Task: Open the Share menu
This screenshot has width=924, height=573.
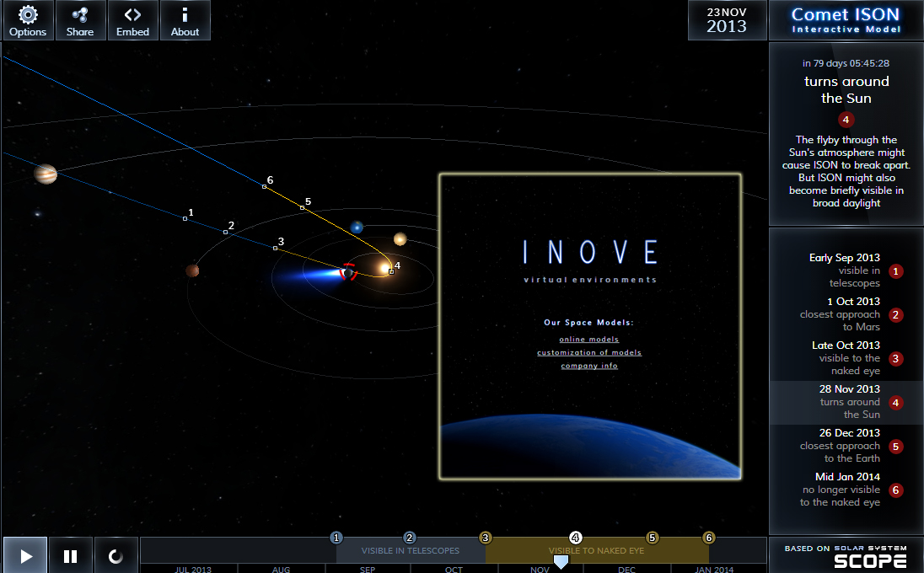Action: (80, 20)
